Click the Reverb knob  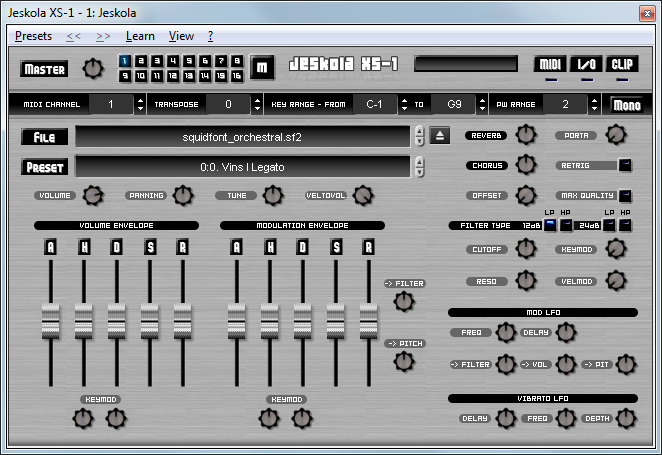[x=526, y=135]
